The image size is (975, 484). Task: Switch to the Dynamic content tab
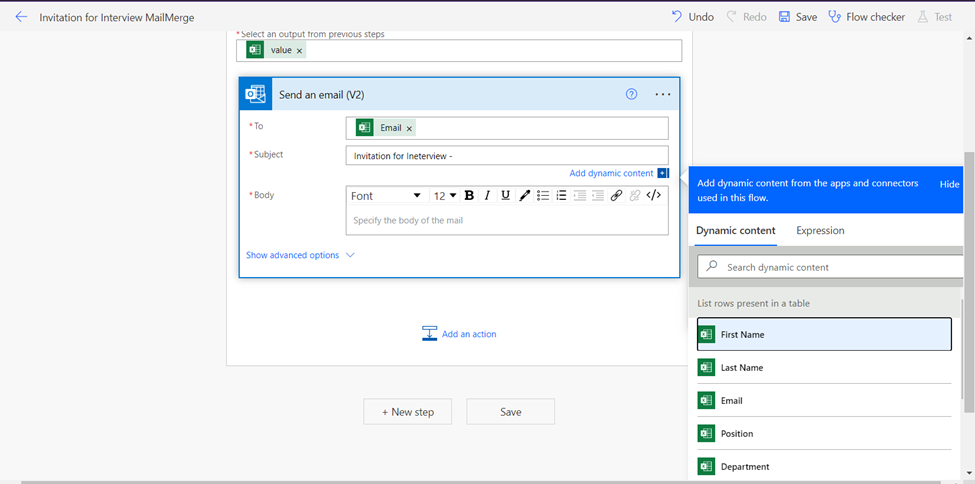pos(736,231)
